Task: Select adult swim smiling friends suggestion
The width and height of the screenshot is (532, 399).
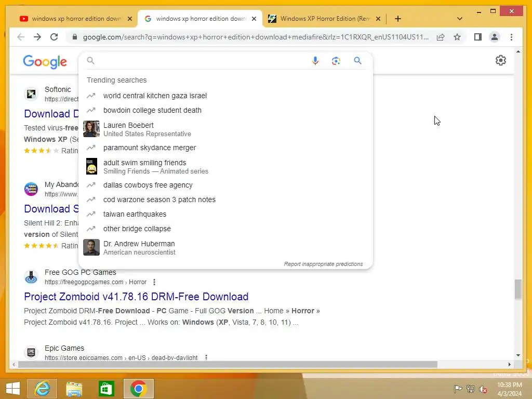Action: (225, 166)
